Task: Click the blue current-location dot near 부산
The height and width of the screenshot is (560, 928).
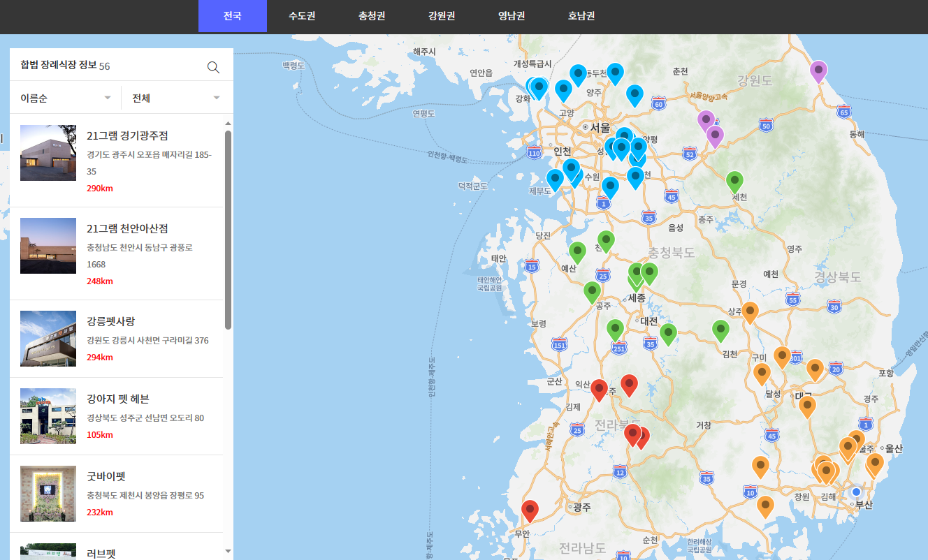Action: click(857, 492)
